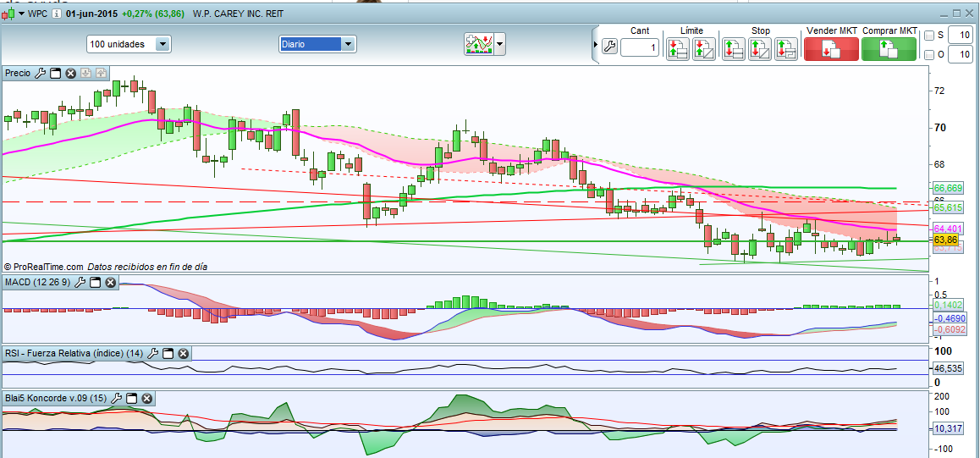The height and width of the screenshot is (458, 980).
Task: Open the candlestick chart style icon
Action: tap(8, 13)
